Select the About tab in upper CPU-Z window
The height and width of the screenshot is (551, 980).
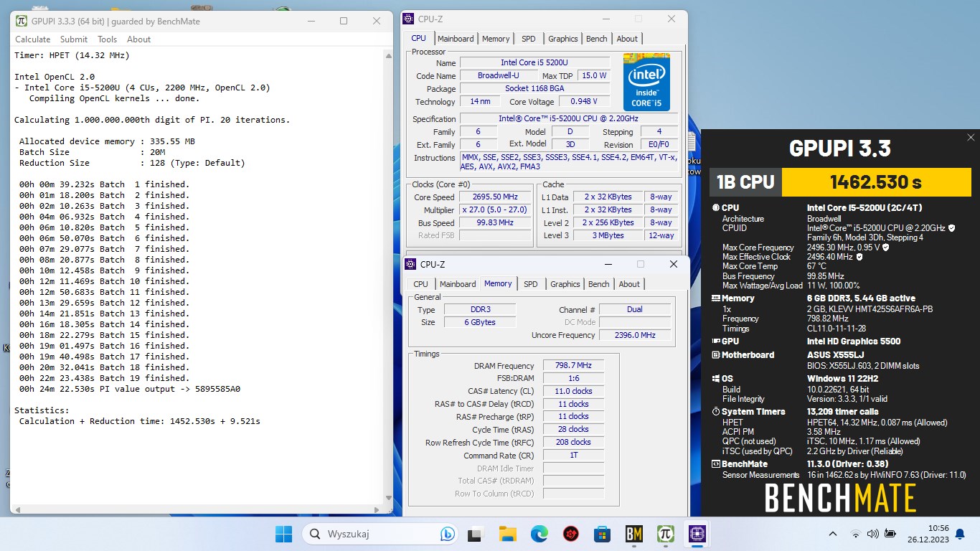click(x=627, y=39)
